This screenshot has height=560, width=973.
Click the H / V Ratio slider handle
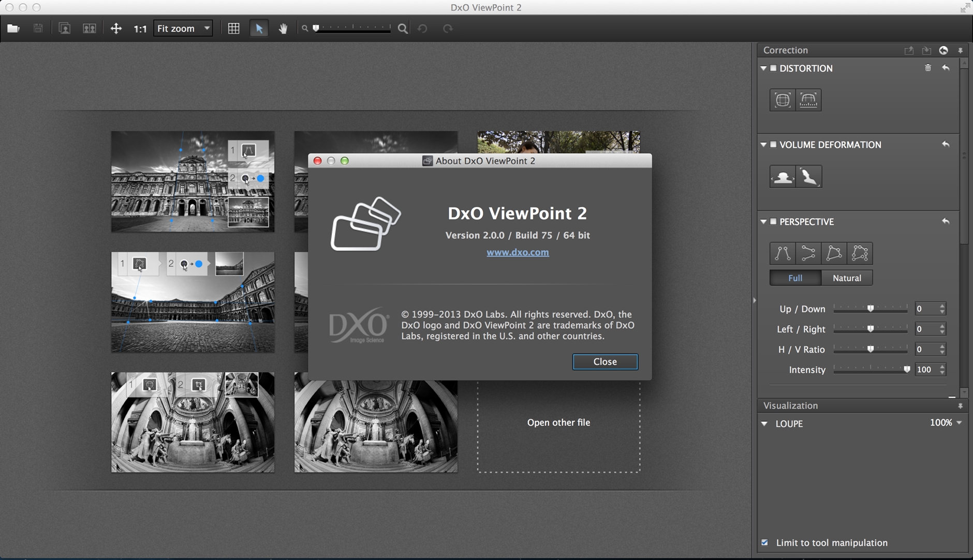[871, 349]
